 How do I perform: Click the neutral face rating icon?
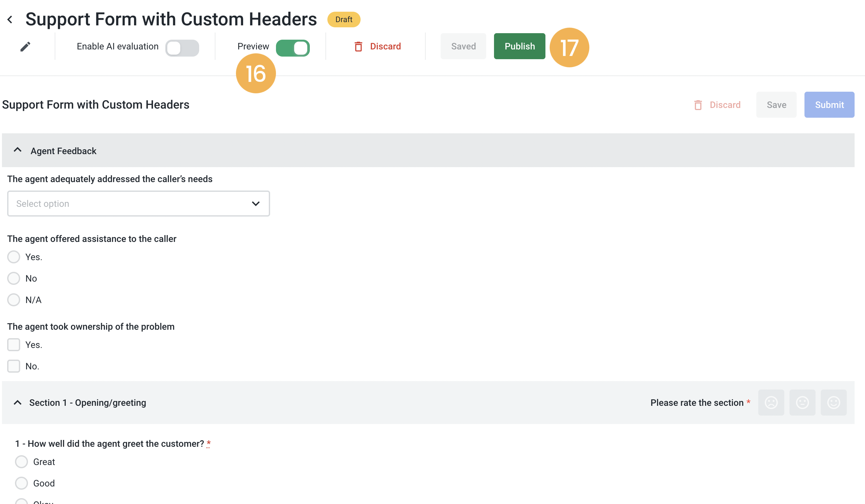(x=802, y=403)
